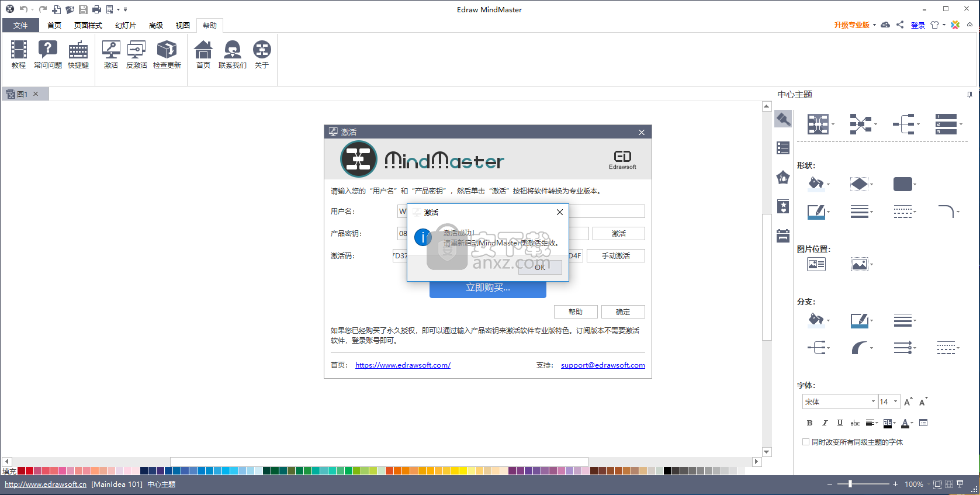Open the 文件 menu
The image size is (980, 495).
[x=20, y=25]
